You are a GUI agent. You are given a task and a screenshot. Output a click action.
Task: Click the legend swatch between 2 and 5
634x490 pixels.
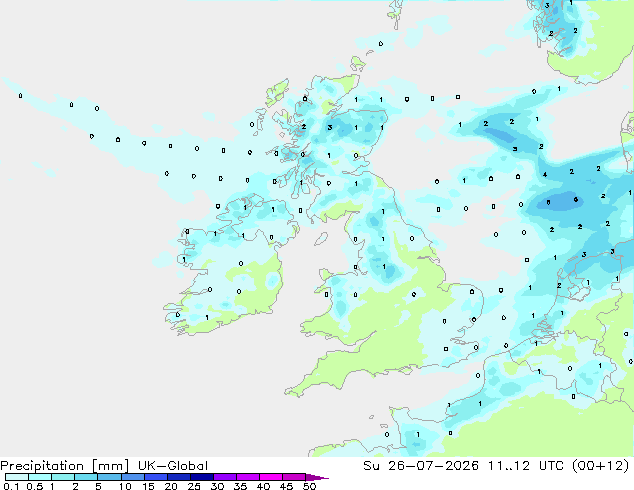(86, 477)
